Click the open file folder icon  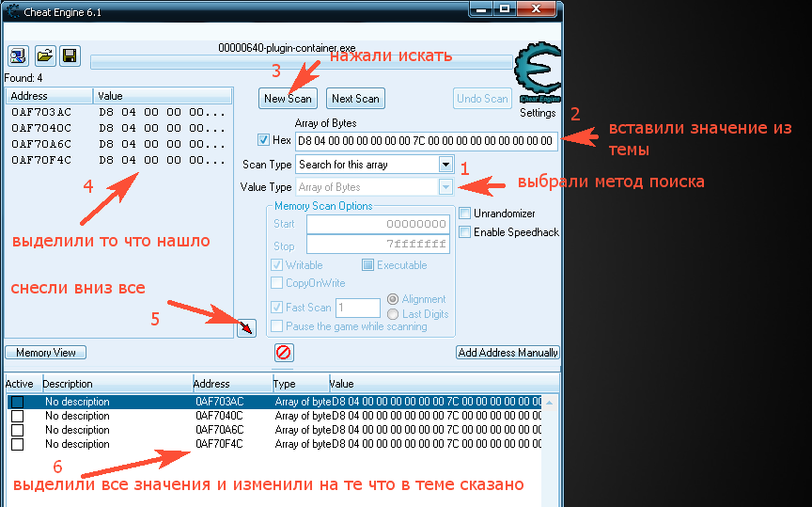tap(44, 55)
